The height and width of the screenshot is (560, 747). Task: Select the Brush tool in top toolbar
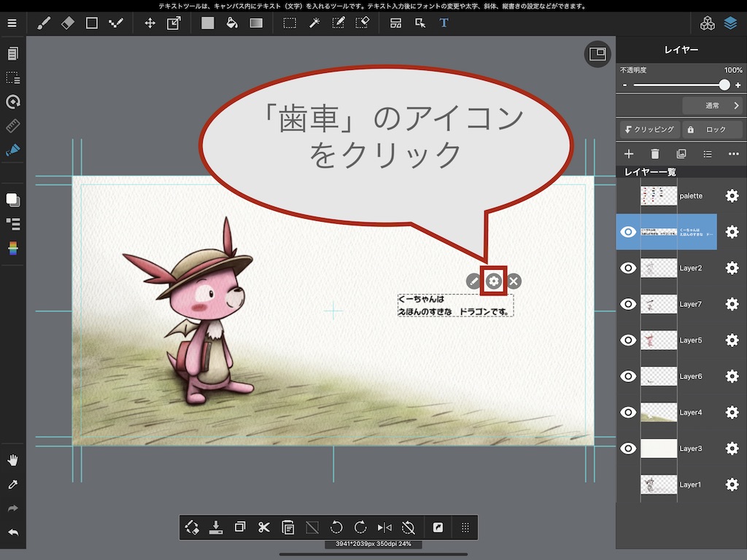click(x=44, y=23)
